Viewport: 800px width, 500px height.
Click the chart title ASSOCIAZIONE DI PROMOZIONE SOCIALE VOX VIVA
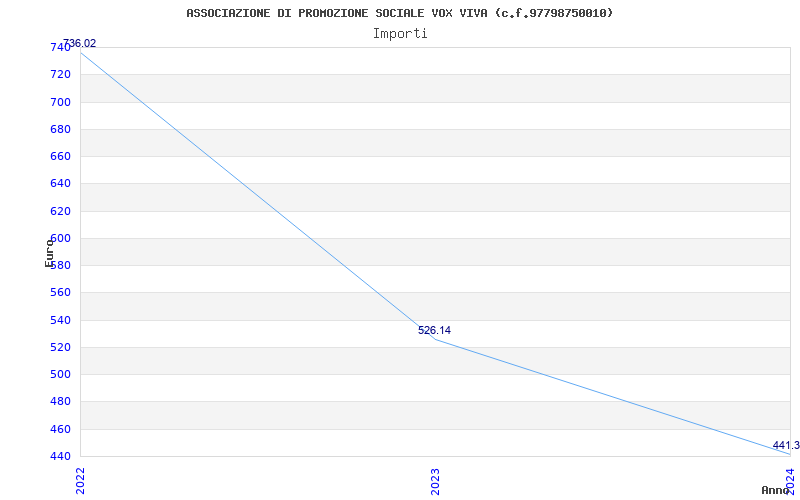(x=399, y=13)
